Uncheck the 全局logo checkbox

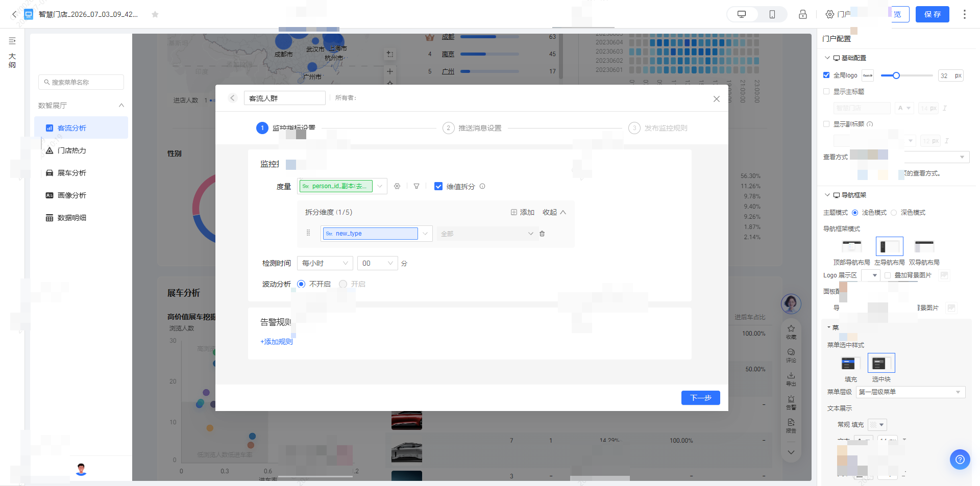click(x=826, y=75)
